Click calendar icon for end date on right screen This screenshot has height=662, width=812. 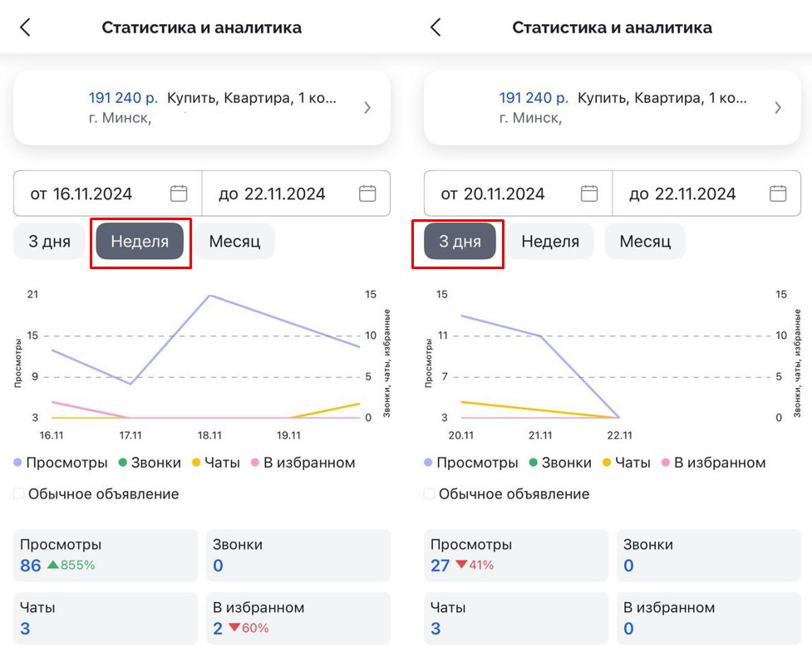[x=778, y=194]
